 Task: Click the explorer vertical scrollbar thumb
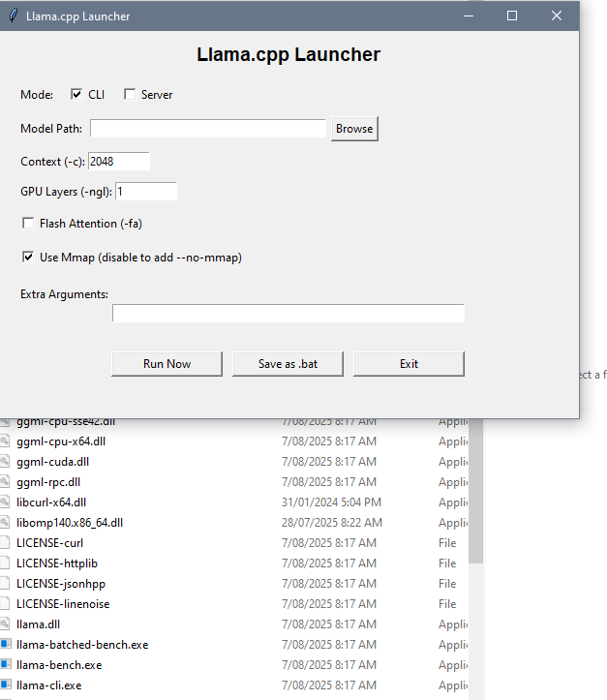click(x=475, y=491)
